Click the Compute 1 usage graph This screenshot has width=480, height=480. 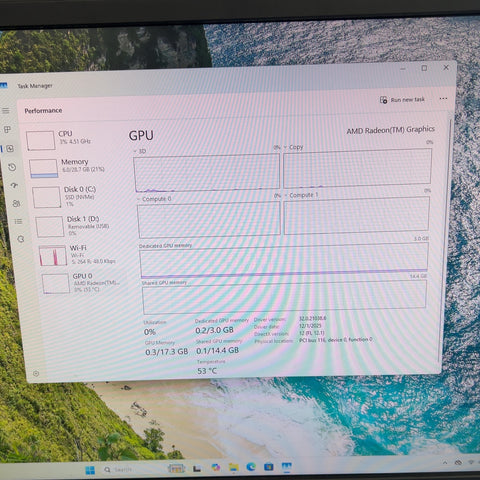click(x=357, y=215)
